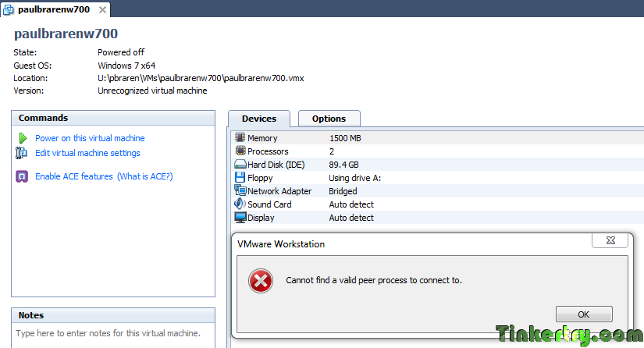This screenshot has width=644, height=348.
Task: Click the .vmx location path
Action: tap(201, 78)
